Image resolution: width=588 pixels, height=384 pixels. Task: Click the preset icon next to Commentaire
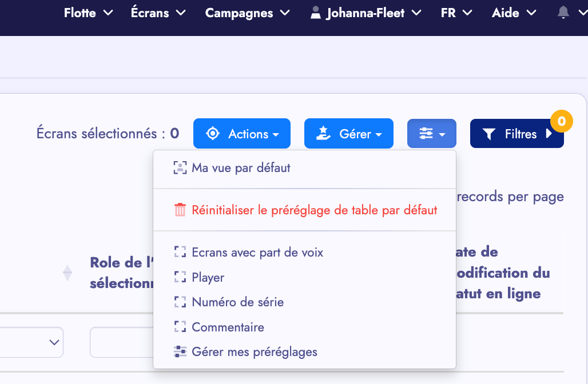180,327
